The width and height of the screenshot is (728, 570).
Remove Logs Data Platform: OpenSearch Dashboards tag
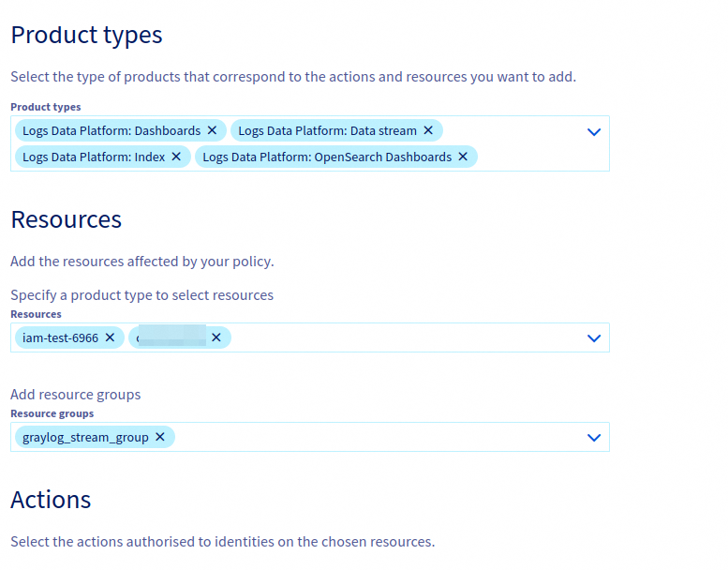click(463, 157)
